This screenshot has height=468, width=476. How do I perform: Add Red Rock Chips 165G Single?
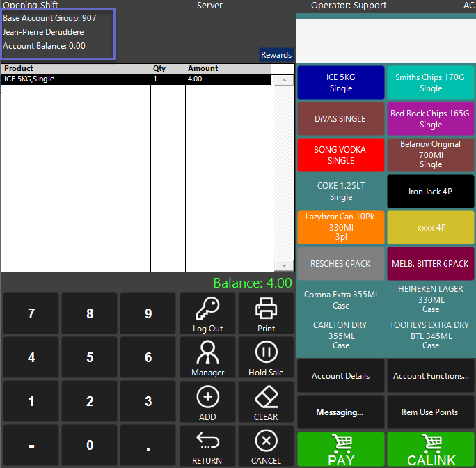click(431, 119)
